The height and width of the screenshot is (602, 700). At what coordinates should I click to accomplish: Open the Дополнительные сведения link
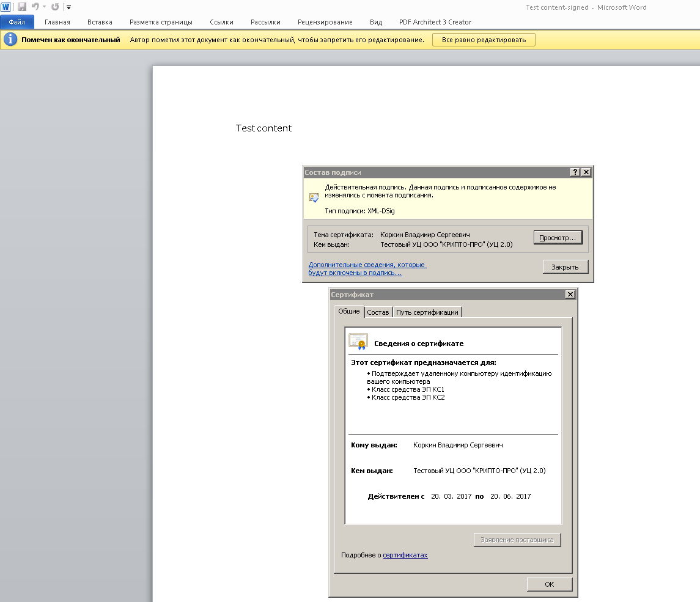pos(367,269)
